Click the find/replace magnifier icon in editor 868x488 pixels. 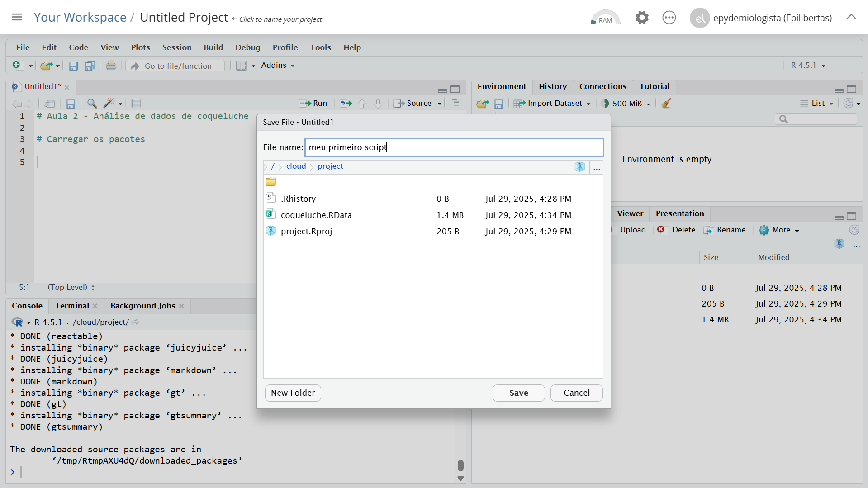pos(92,104)
